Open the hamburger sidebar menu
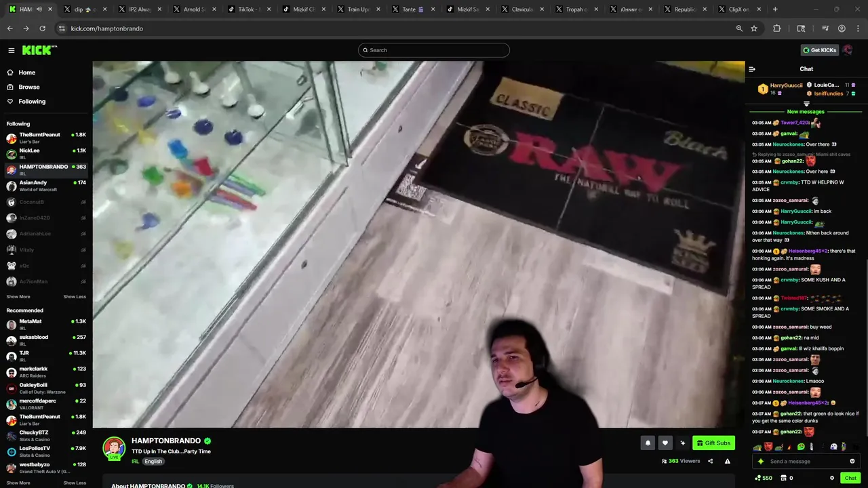Image resolution: width=868 pixels, height=488 pixels. [12, 50]
